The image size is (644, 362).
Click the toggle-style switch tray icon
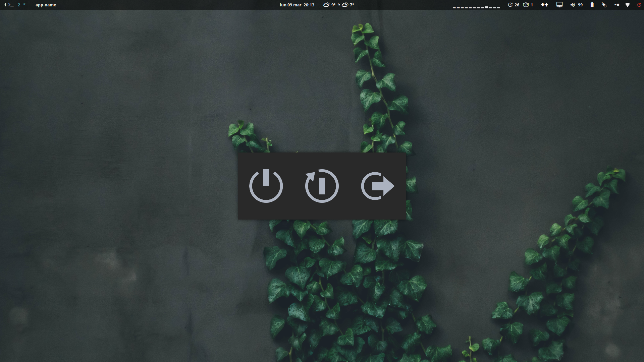tap(616, 5)
